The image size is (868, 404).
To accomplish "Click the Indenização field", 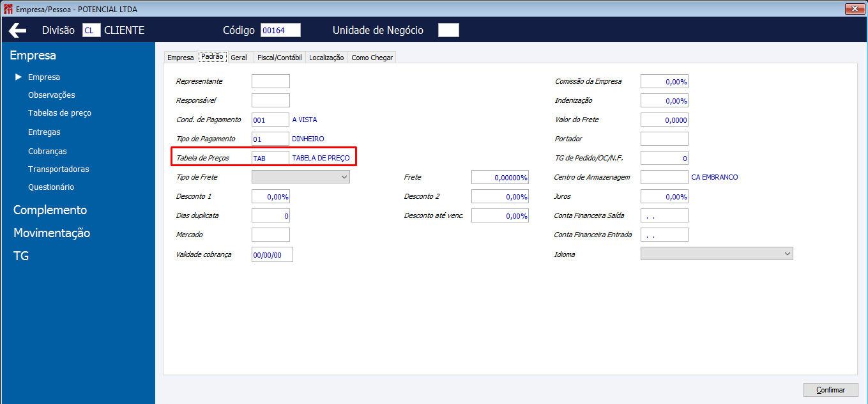I will click(664, 100).
